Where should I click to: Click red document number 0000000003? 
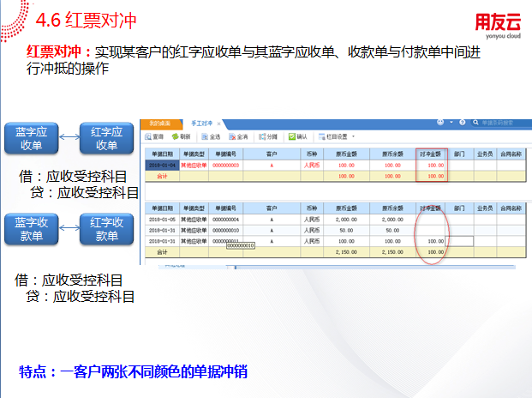click(225, 166)
